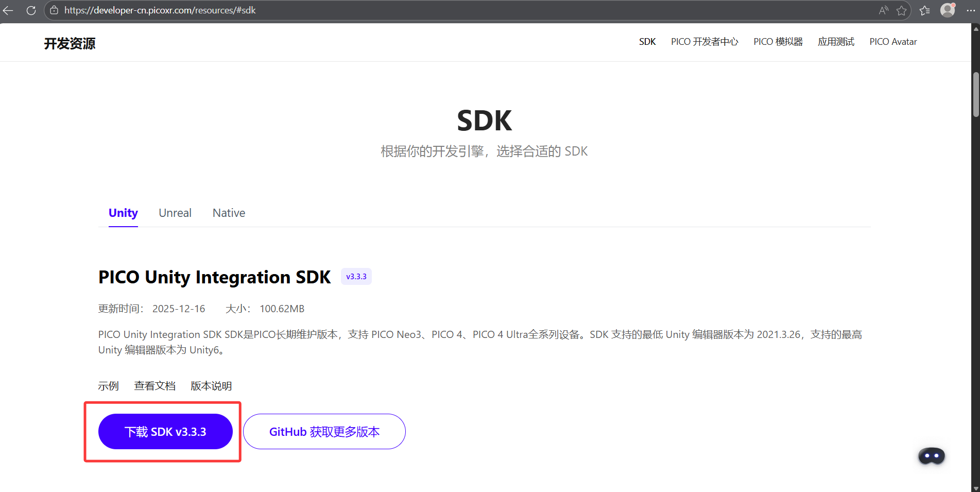This screenshot has width=980, height=492.
Task: View site info via the lock icon
Action: (54, 10)
